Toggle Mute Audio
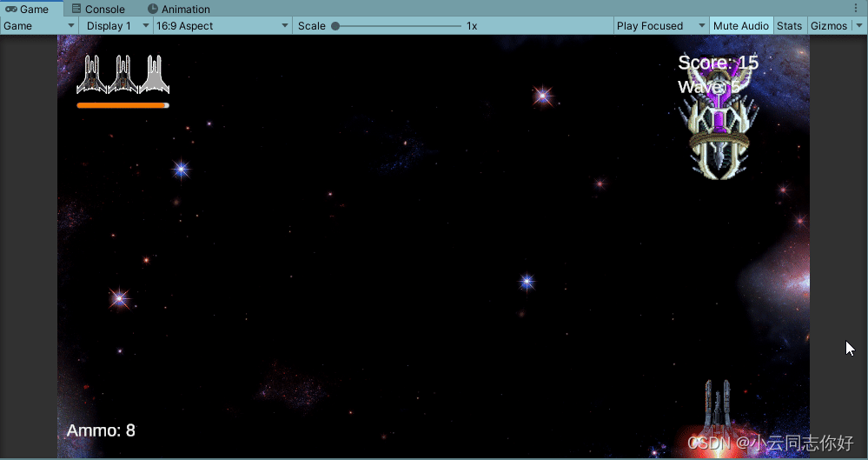 coord(740,25)
